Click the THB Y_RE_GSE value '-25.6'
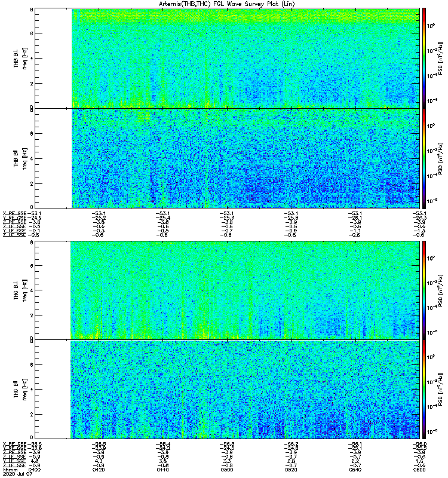This screenshot has height=478, width=448. 228,217
